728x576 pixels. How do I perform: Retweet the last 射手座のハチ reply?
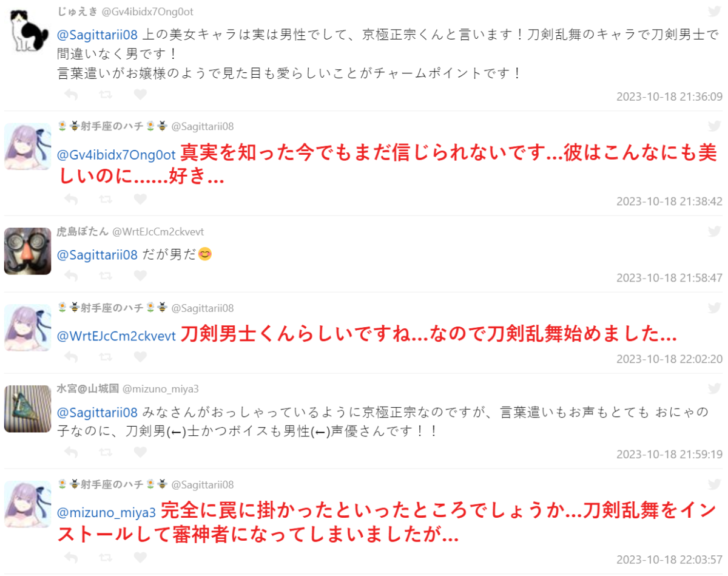[106, 557]
